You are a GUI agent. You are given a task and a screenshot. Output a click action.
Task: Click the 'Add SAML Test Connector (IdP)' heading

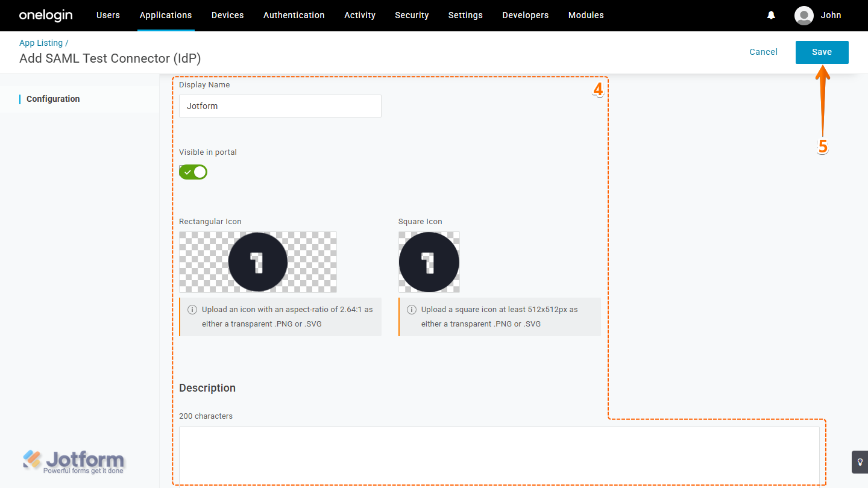110,58
